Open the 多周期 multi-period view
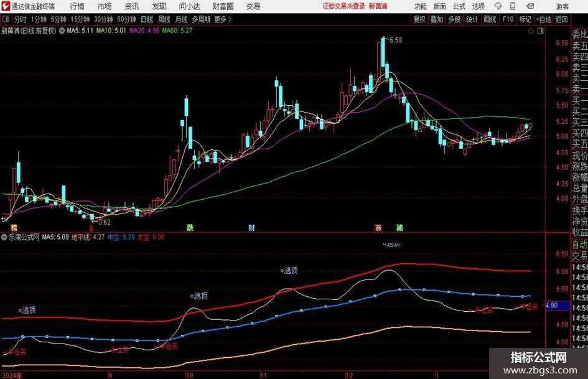The height and width of the screenshot is (379, 588). coord(201,19)
